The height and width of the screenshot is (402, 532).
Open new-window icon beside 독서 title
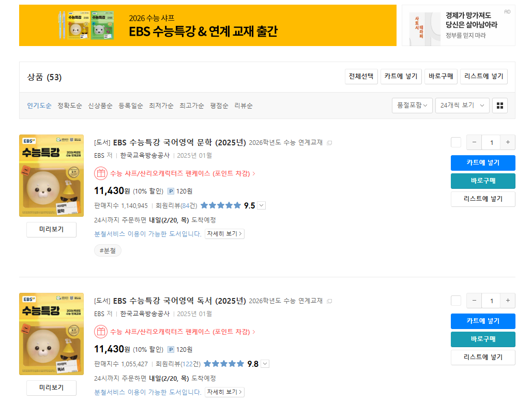[329, 301]
